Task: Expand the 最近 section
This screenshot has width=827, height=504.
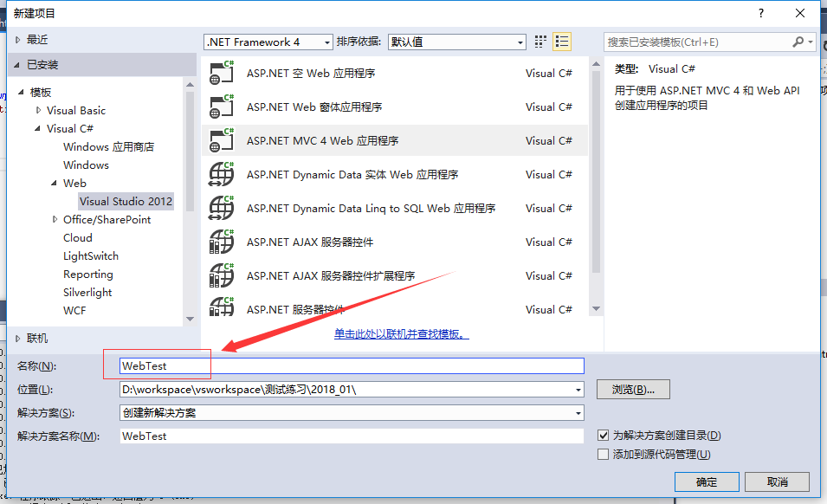Action: [18, 40]
